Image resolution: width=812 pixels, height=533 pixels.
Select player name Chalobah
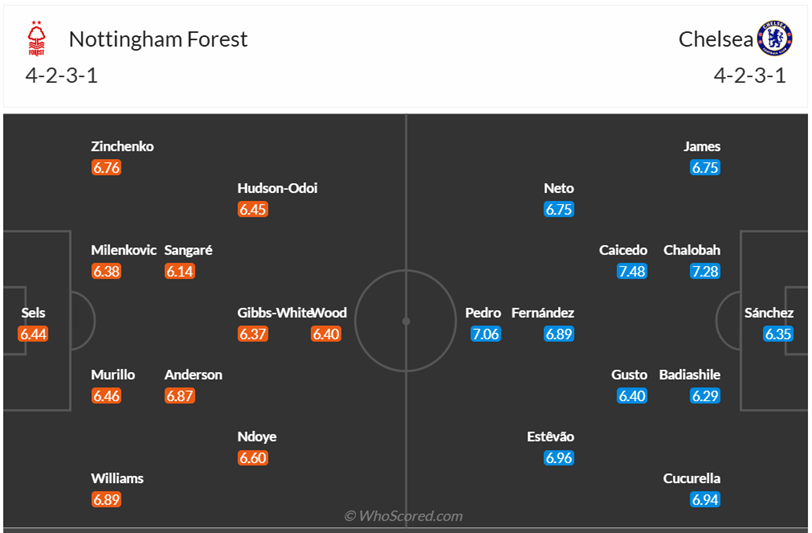coord(691,250)
